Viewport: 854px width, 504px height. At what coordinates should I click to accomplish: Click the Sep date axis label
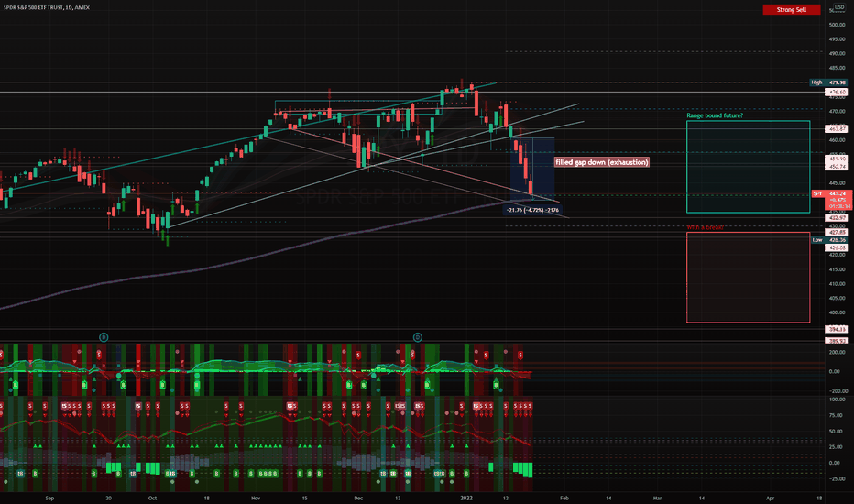49,498
